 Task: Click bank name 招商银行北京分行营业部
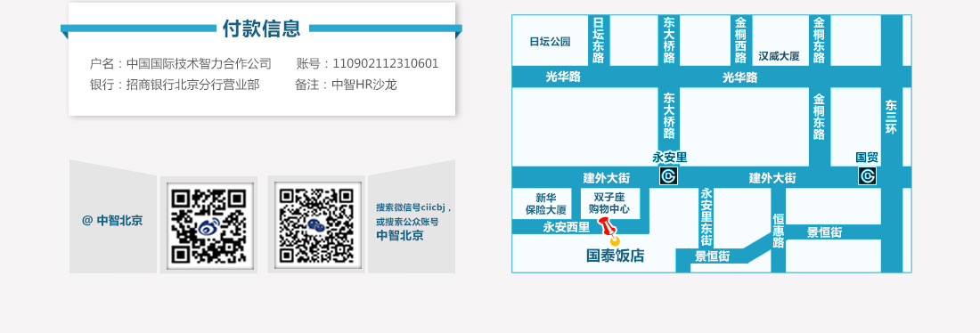coord(193,85)
